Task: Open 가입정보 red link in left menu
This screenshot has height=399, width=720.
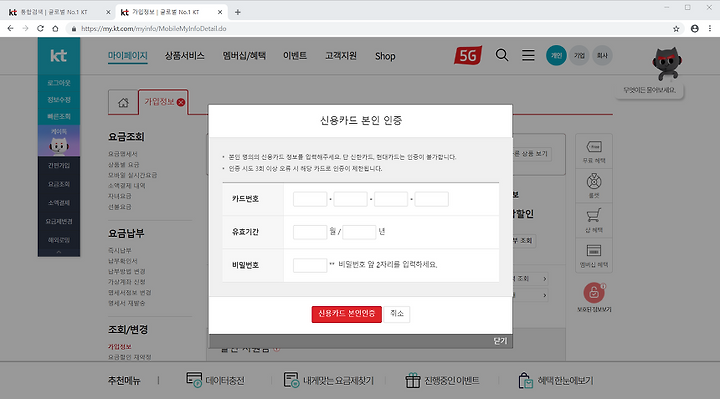Action: pos(120,347)
